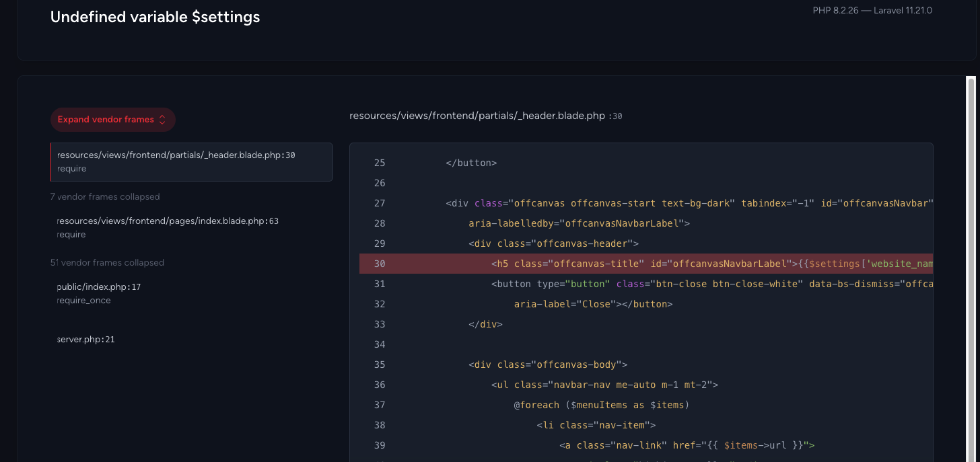Click the div "offcanvas-header" code line

pyautogui.click(x=553, y=243)
